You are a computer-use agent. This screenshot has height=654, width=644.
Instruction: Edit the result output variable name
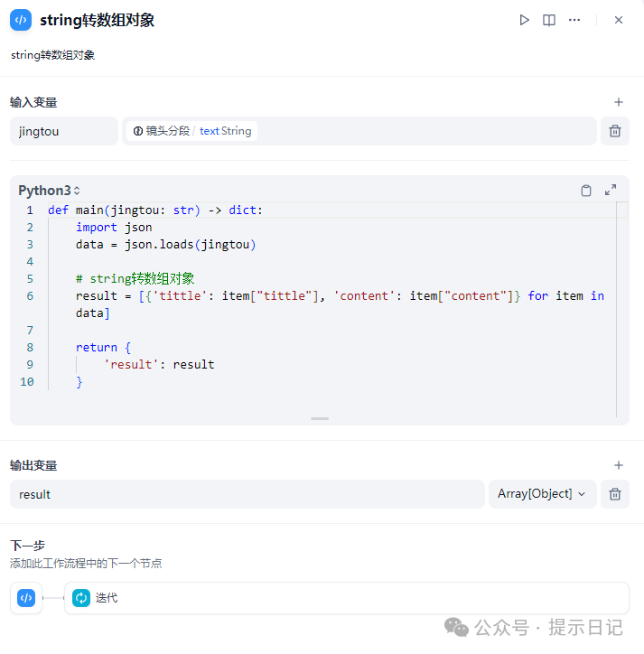(x=247, y=494)
